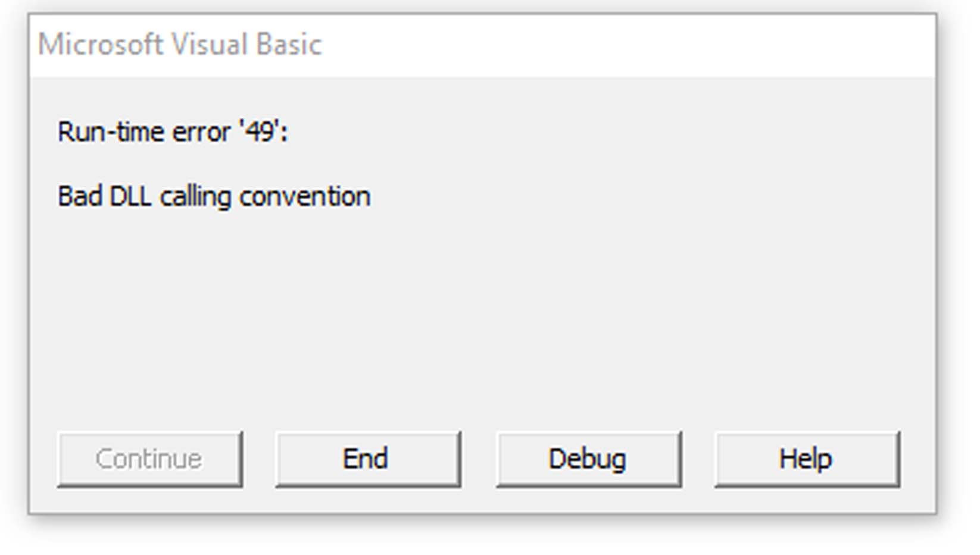
Task: Click between the Debug and Help buttons
Action: 698,458
